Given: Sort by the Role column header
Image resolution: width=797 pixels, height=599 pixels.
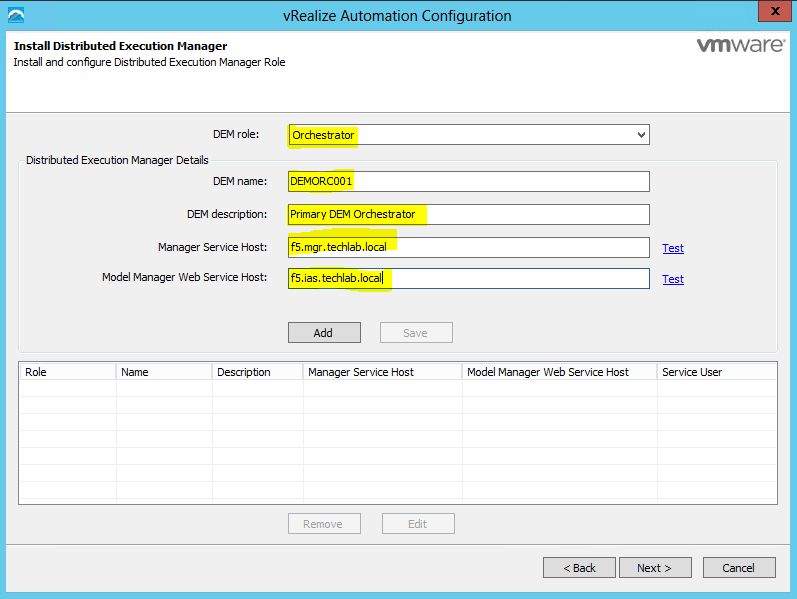Looking at the screenshot, I should pos(68,372).
